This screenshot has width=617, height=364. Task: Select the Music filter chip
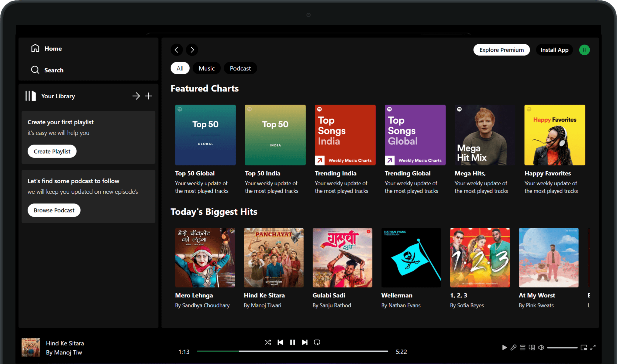207,68
